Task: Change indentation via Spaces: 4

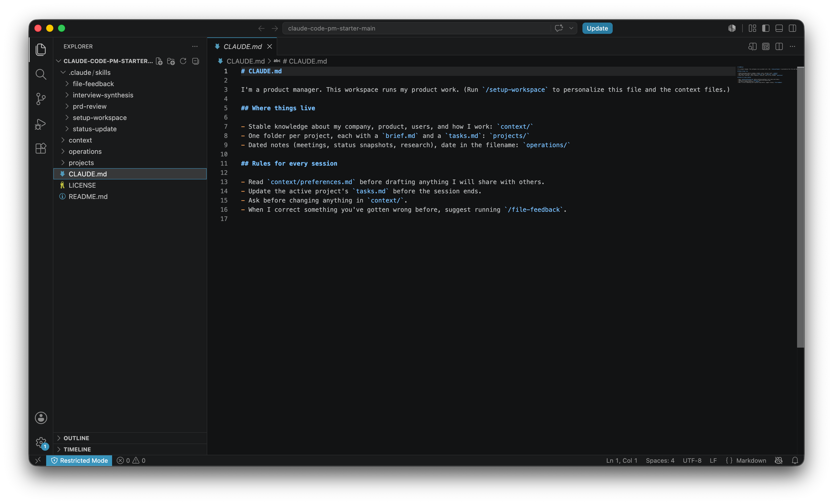Action: (x=660, y=460)
